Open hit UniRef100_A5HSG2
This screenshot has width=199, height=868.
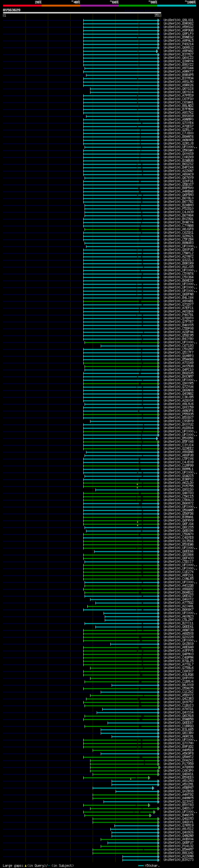[178, 27]
